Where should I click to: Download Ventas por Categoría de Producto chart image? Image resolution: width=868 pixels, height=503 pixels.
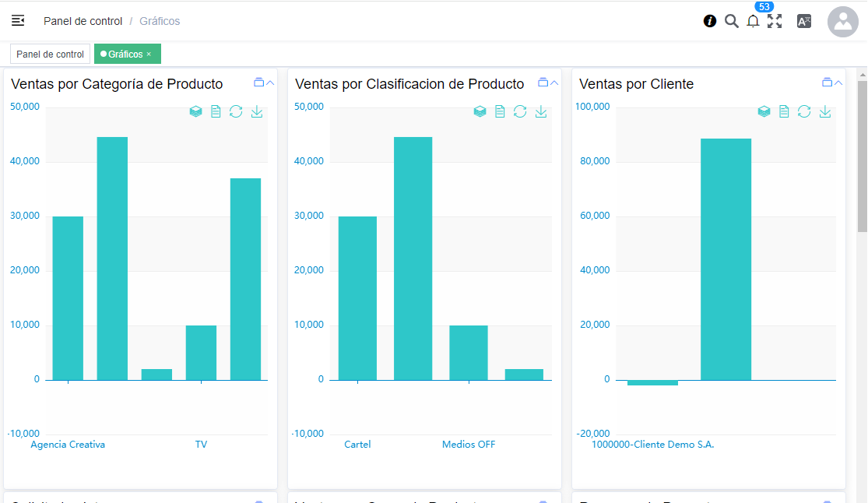click(x=257, y=112)
